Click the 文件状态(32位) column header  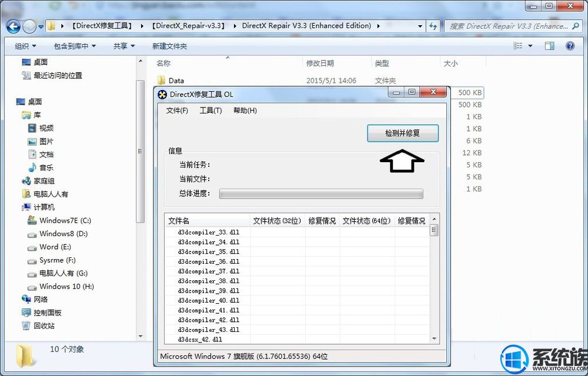(x=278, y=220)
